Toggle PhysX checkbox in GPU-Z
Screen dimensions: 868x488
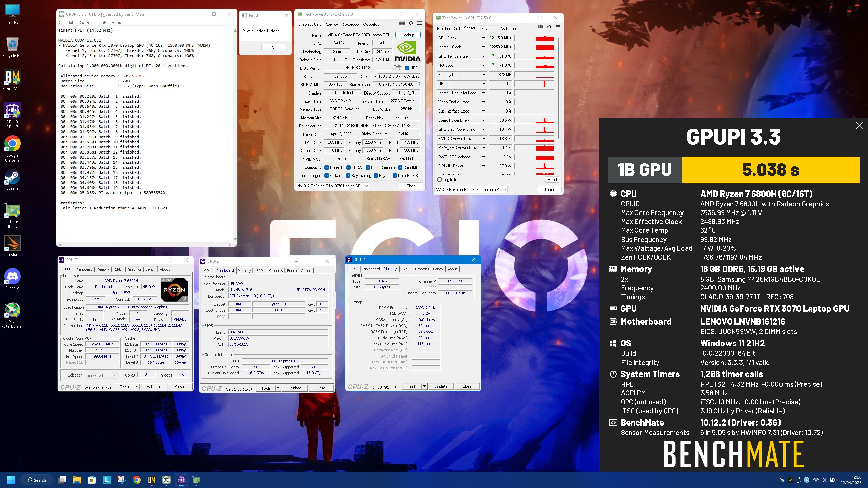click(x=376, y=176)
